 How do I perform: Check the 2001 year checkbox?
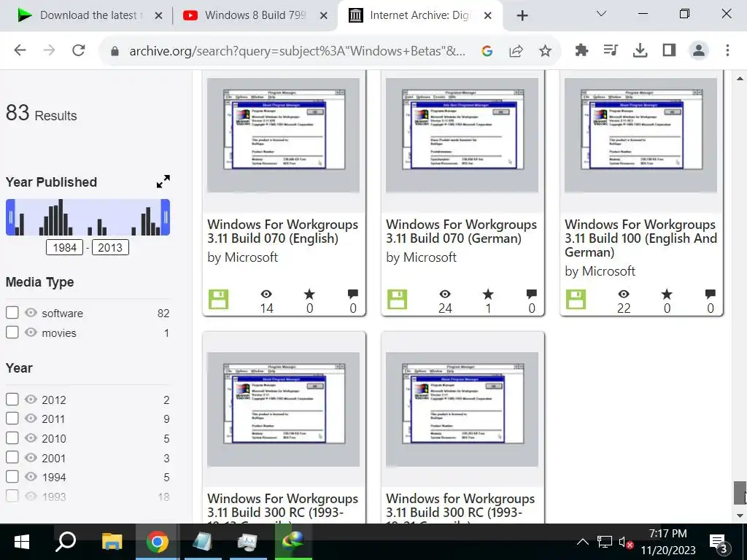(x=12, y=458)
